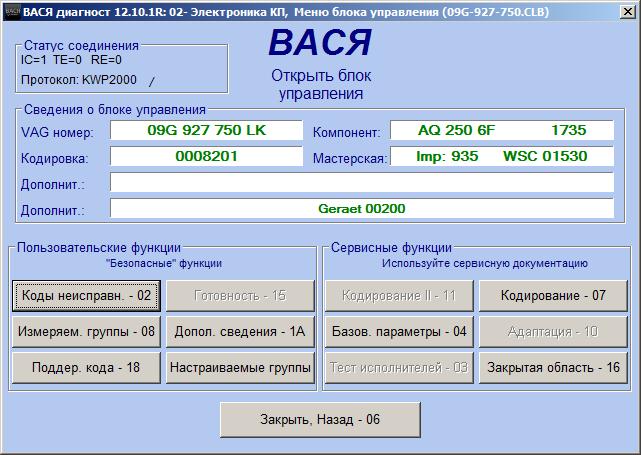Click the Geraet 00200 field
641x455 pixels.
tap(362, 208)
